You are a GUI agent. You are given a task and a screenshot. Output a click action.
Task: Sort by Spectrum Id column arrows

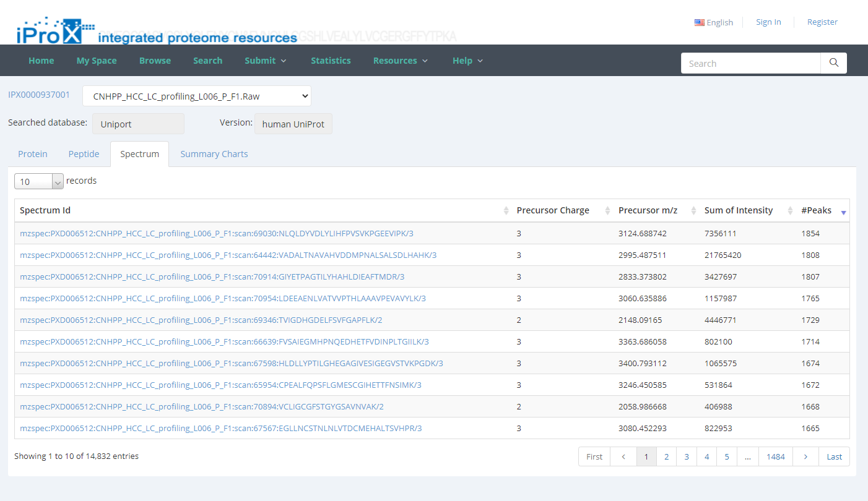[506, 211]
